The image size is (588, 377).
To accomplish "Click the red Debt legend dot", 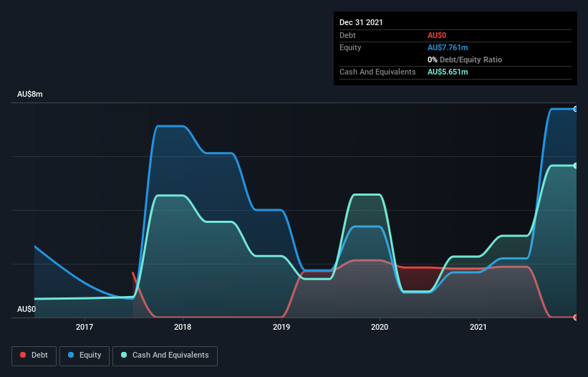I will pyautogui.click(x=23, y=355).
